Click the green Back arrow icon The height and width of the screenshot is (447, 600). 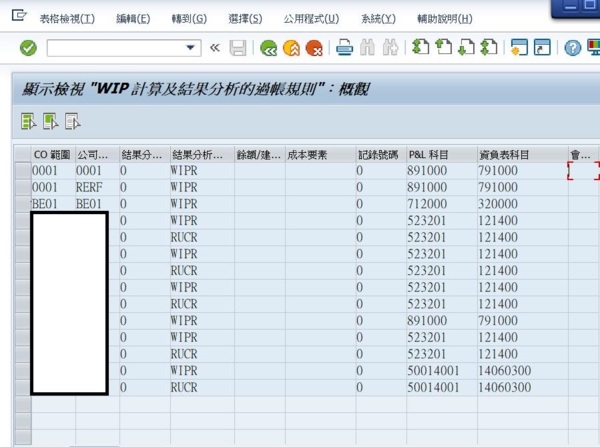point(267,48)
